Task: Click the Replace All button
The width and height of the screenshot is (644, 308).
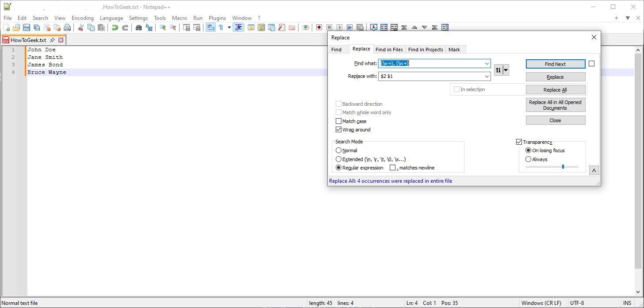Action: (555, 90)
